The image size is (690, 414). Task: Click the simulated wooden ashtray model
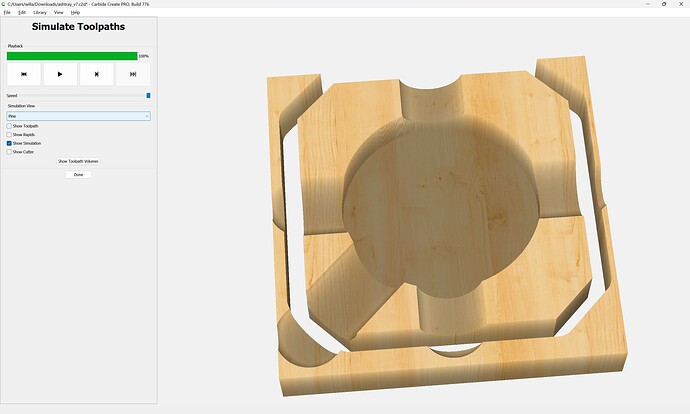point(444,224)
